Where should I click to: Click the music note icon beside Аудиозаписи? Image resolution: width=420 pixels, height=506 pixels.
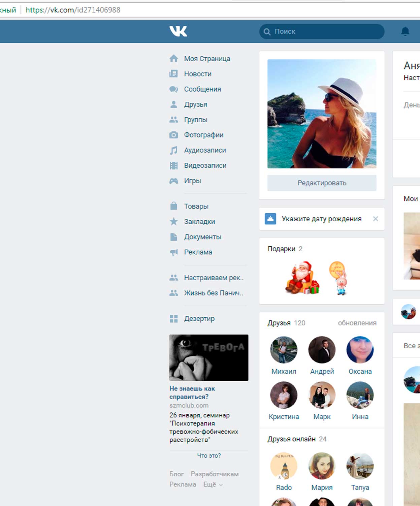174,150
